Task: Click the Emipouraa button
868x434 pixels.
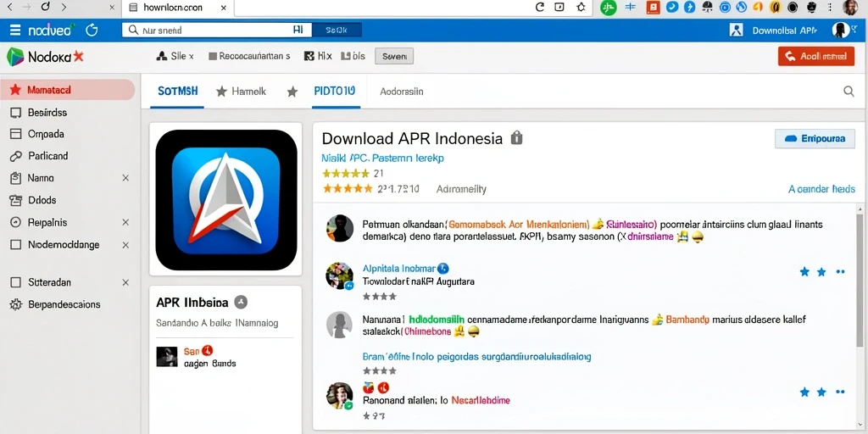Action: pyautogui.click(x=815, y=138)
